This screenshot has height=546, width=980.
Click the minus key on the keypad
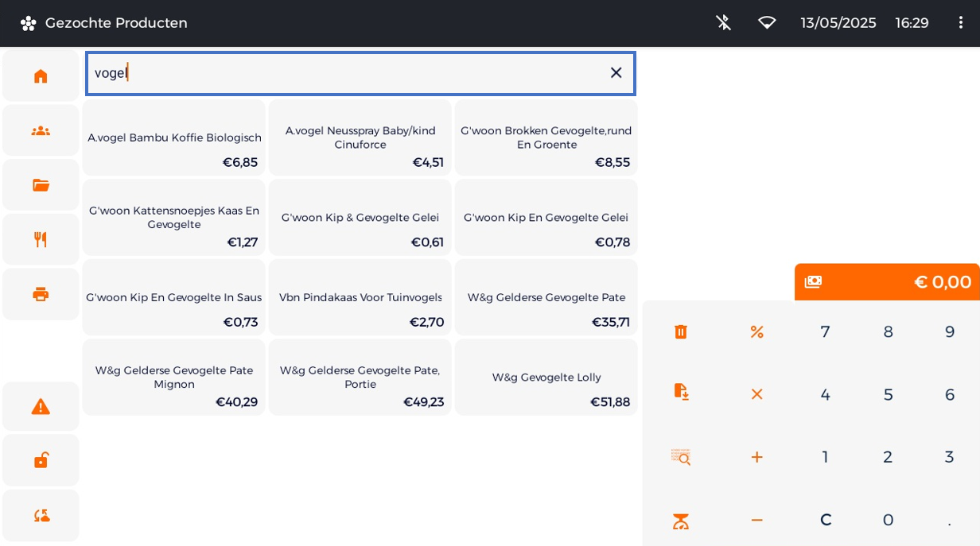(x=756, y=520)
